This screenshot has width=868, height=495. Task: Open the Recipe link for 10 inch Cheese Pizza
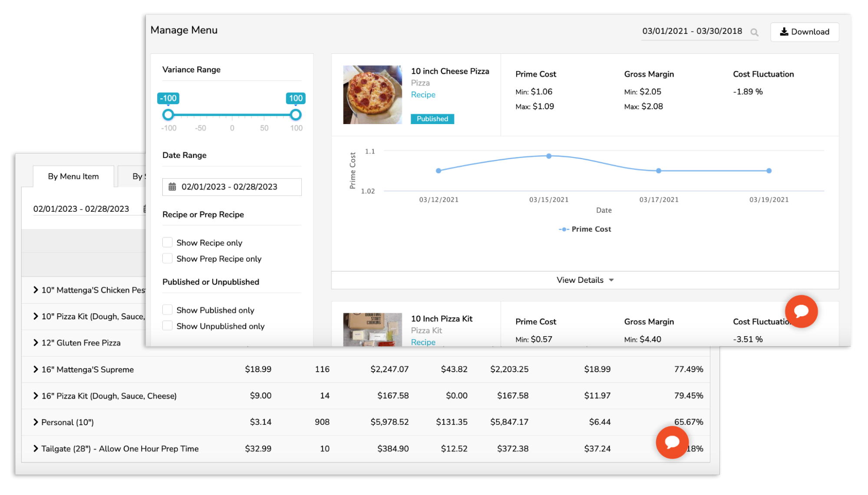(423, 95)
